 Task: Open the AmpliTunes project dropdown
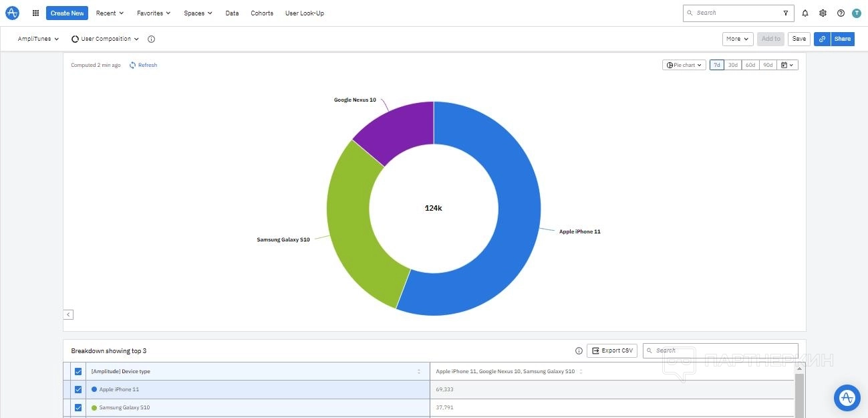(38, 39)
